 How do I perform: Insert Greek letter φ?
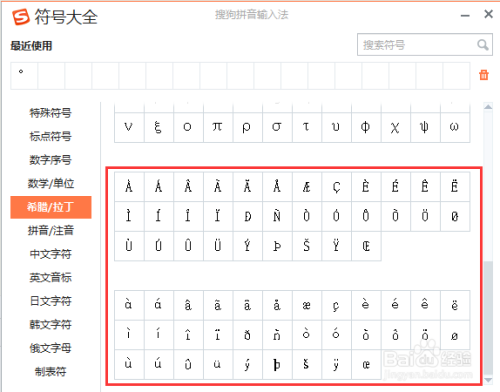(x=366, y=128)
